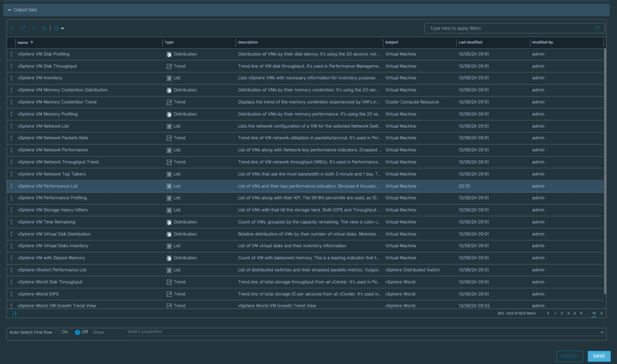
Task: Open the gear actions dropdown in toolbar
Action: pyautogui.click(x=58, y=28)
